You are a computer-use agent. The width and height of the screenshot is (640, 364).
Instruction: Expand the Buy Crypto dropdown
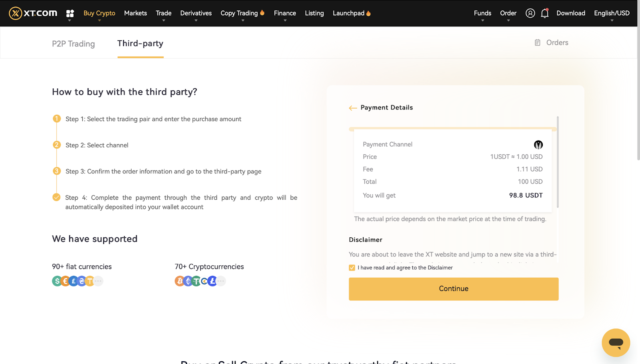tap(99, 13)
